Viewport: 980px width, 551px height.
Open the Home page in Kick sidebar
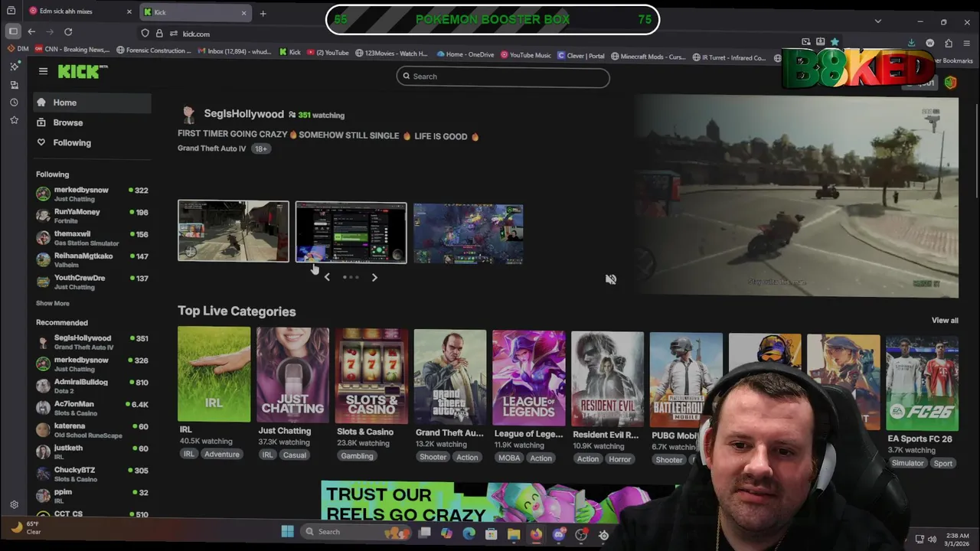pyautogui.click(x=92, y=103)
